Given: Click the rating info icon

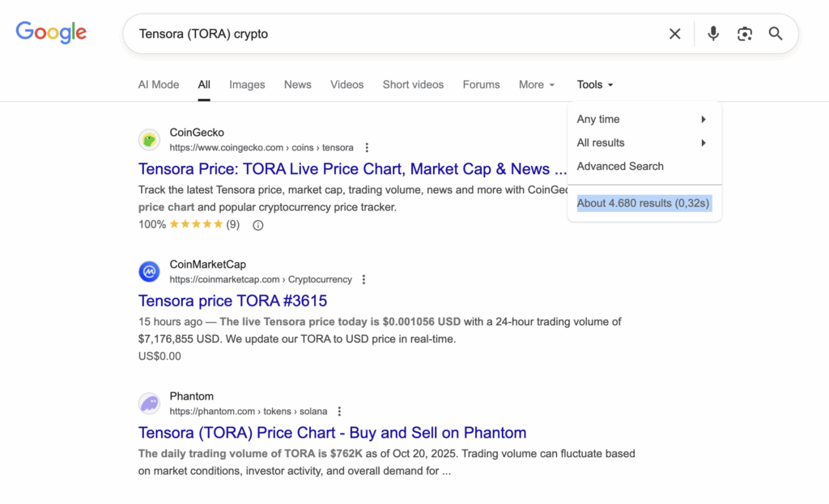Looking at the screenshot, I should pos(258,225).
